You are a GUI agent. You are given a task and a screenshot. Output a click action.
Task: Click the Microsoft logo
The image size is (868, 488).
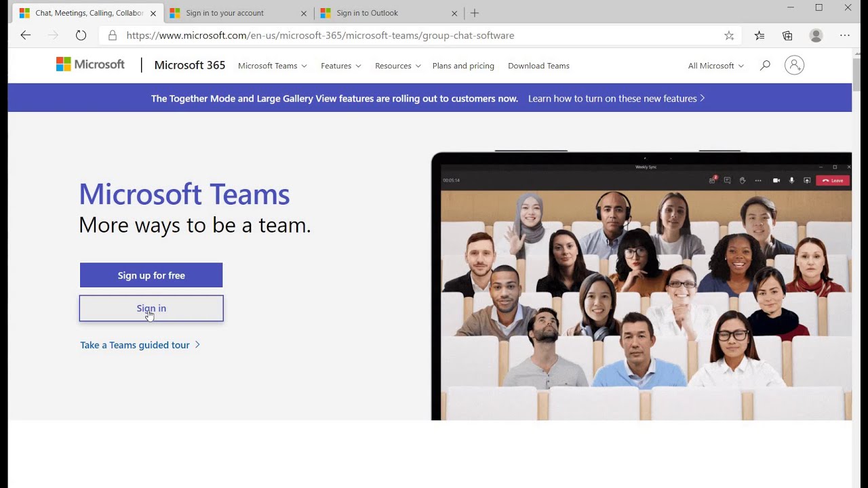coord(90,64)
